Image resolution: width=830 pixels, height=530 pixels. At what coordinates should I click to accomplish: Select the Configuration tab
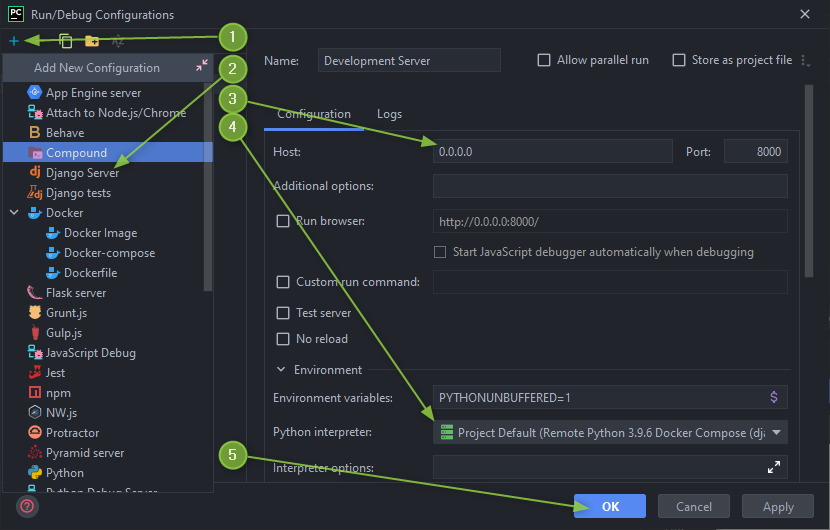point(313,114)
